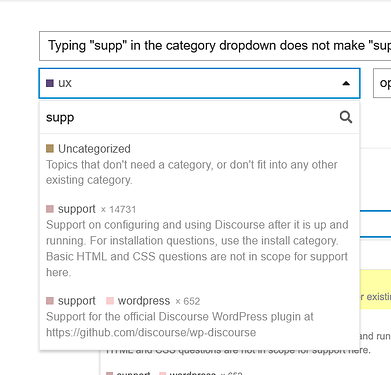Click the search magnifier icon in dropdown
This screenshot has width=391, height=375.
point(346,117)
